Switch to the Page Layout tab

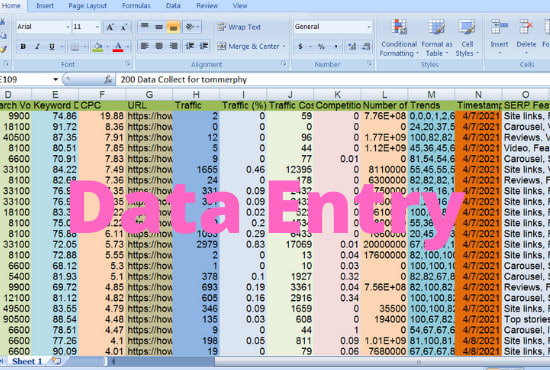87,6
